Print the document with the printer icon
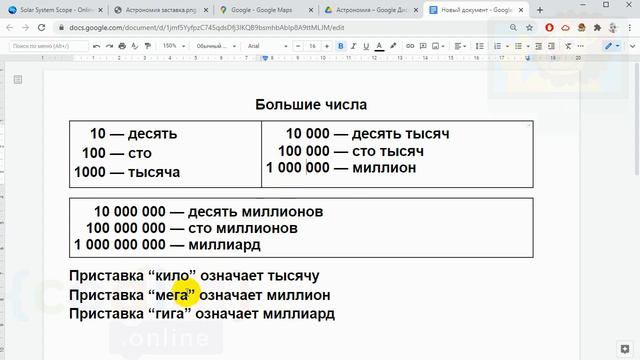 coord(122,46)
